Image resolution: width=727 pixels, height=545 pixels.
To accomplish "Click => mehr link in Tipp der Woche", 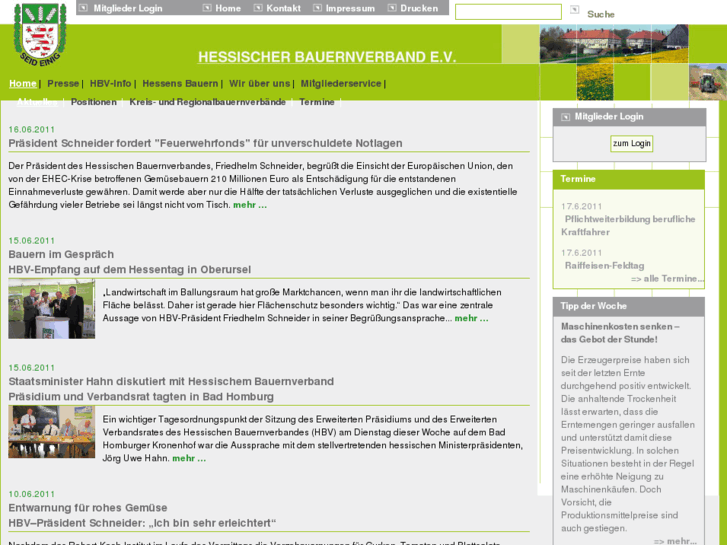I will (x=675, y=541).
